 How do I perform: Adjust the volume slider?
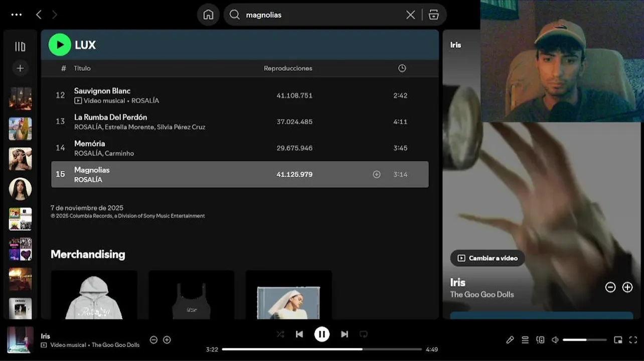pos(586,340)
